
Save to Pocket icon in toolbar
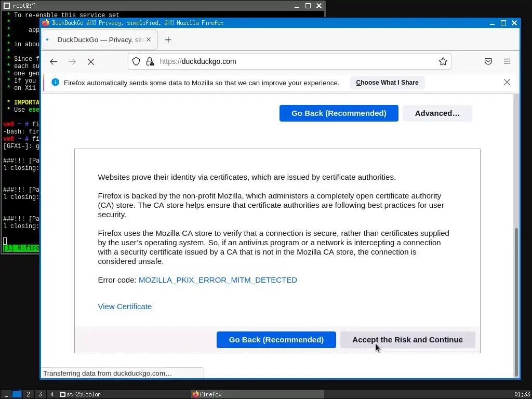pos(488,61)
